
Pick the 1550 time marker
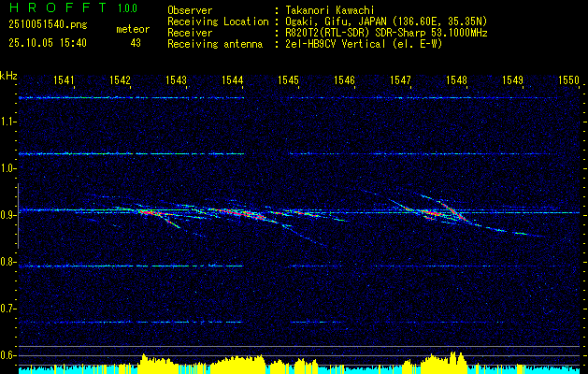pyautogui.click(x=568, y=81)
